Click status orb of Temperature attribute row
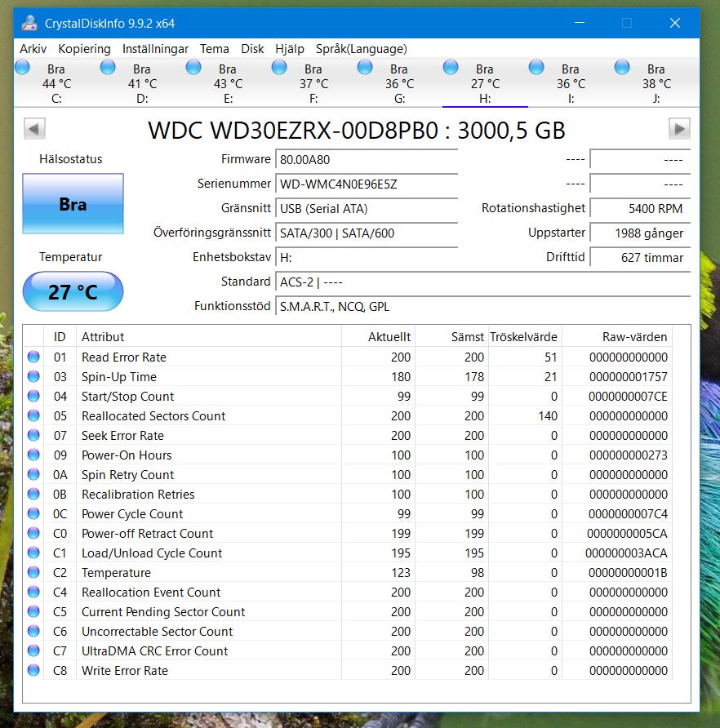 click(33, 572)
